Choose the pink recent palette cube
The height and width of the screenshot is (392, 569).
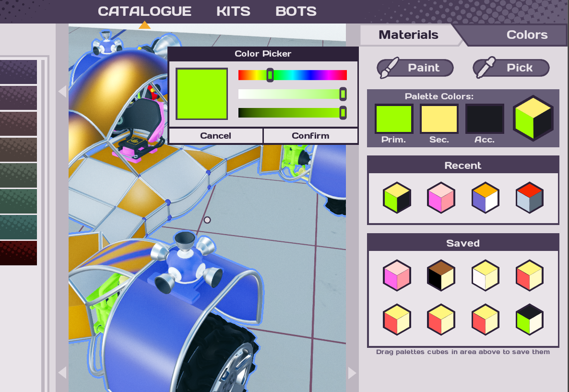441,198
